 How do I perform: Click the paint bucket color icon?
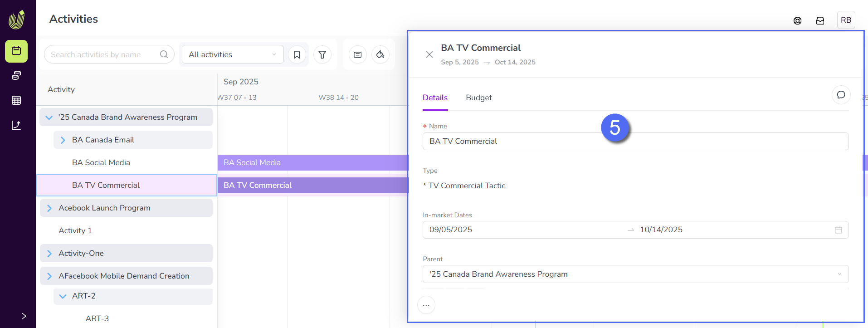(380, 54)
